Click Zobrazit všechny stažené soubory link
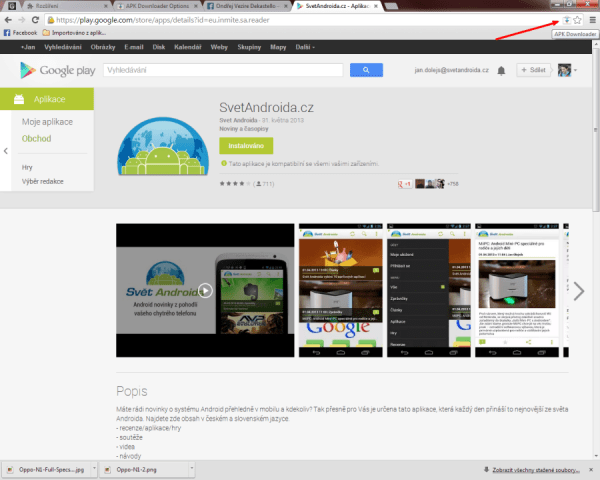 (x=536, y=470)
